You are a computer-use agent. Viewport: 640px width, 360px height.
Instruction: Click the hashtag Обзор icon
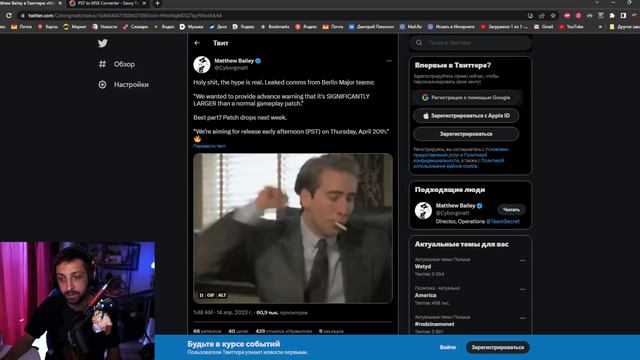[102, 64]
